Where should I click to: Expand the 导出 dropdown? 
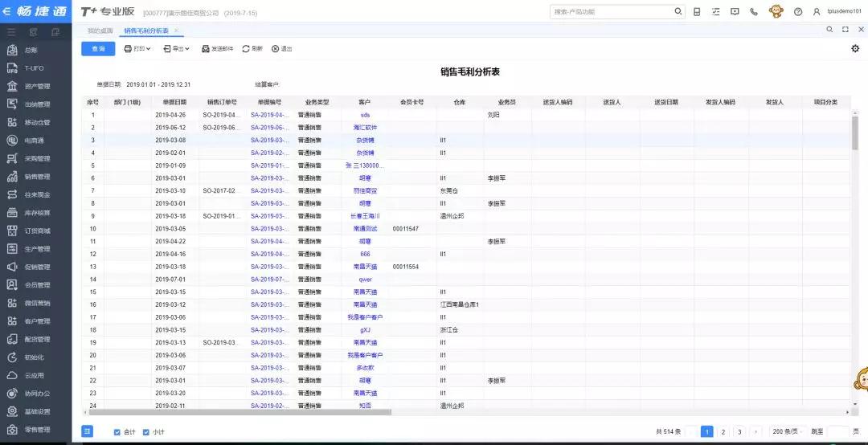coord(176,49)
